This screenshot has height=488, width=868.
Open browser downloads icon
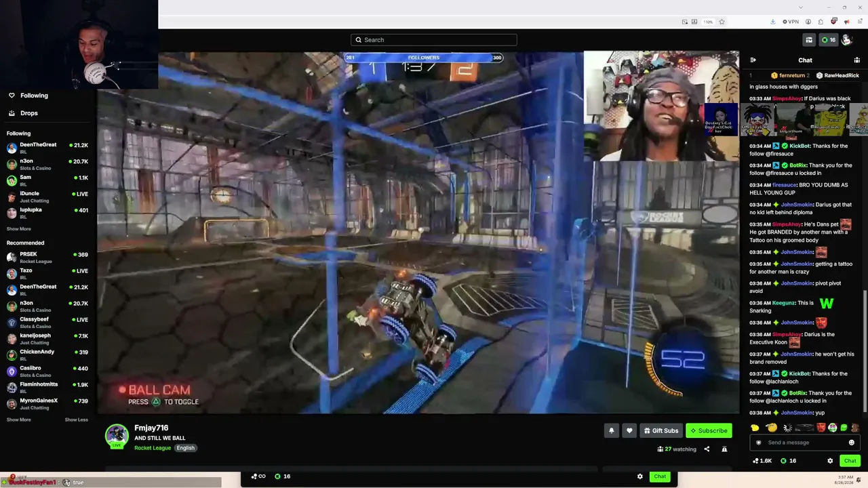click(x=772, y=22)
